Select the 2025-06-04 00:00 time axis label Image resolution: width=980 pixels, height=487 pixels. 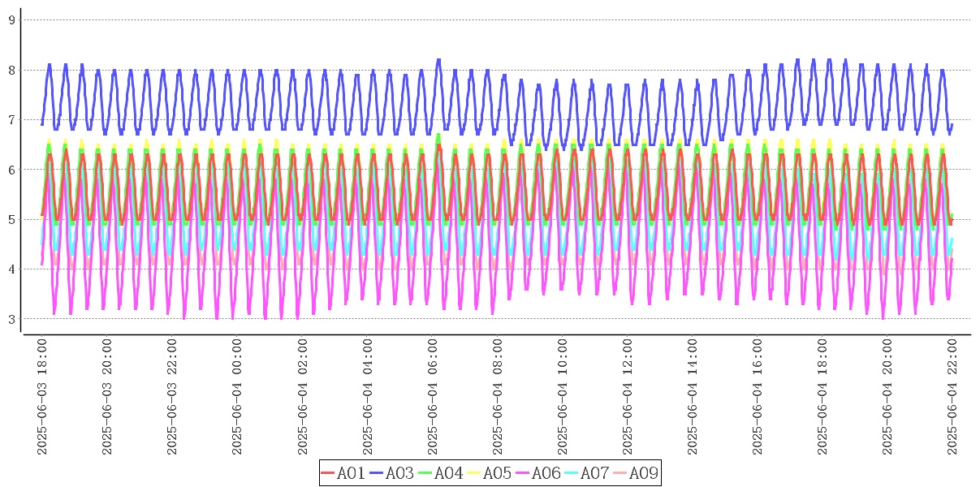point(237,397)
